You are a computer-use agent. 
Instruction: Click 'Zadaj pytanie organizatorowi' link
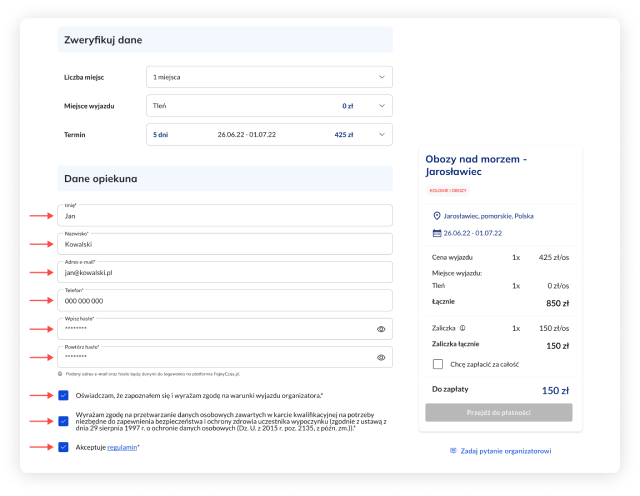pos(509,451)
